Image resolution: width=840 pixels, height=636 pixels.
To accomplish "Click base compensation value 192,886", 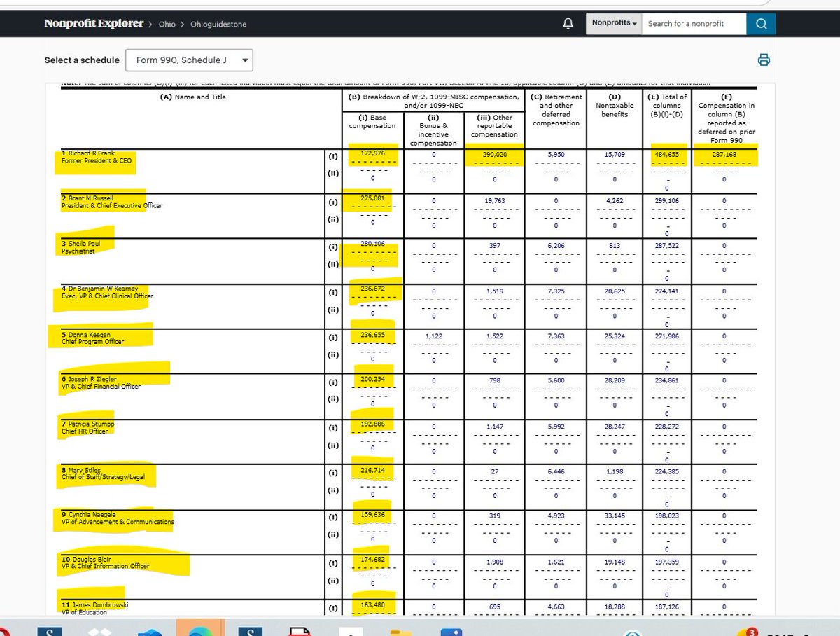I will pos(372,425).
